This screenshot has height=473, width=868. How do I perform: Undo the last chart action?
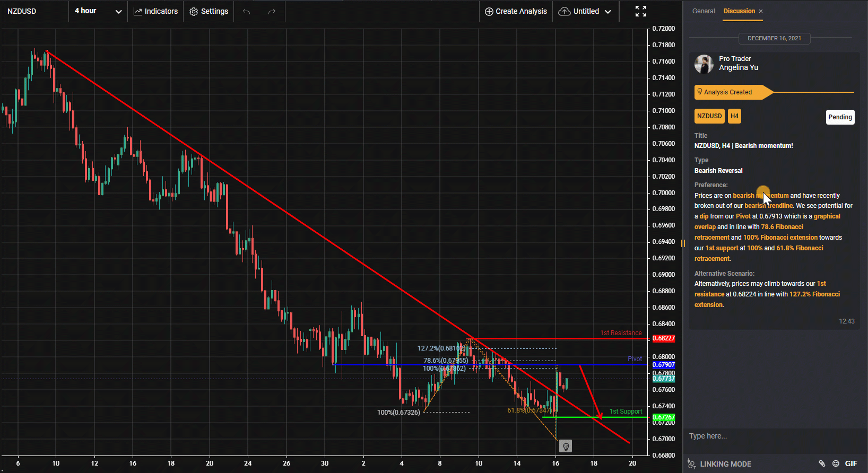[246, 11]
